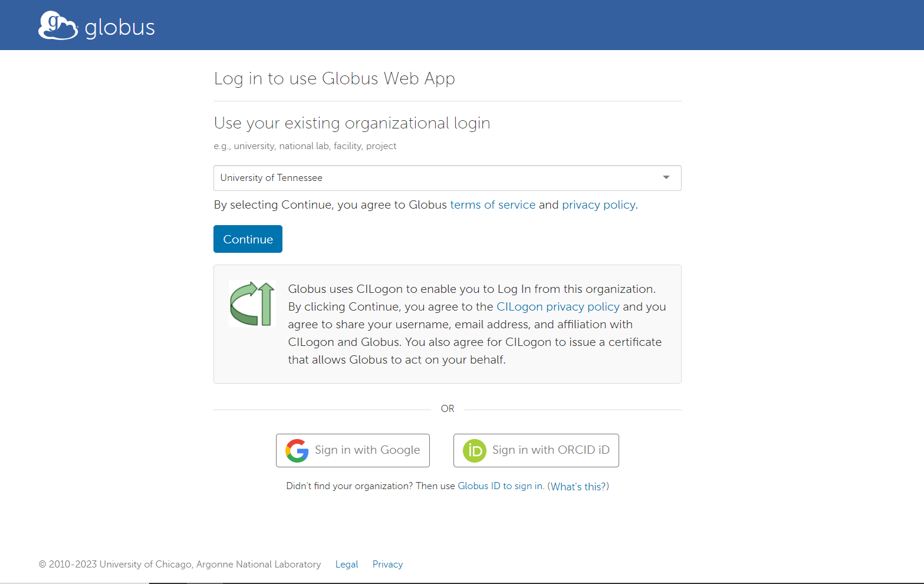This screenshot has width=924, height=584.
Task: Expand the organization dropdown arrow
Action: click(x=666, y=177)
